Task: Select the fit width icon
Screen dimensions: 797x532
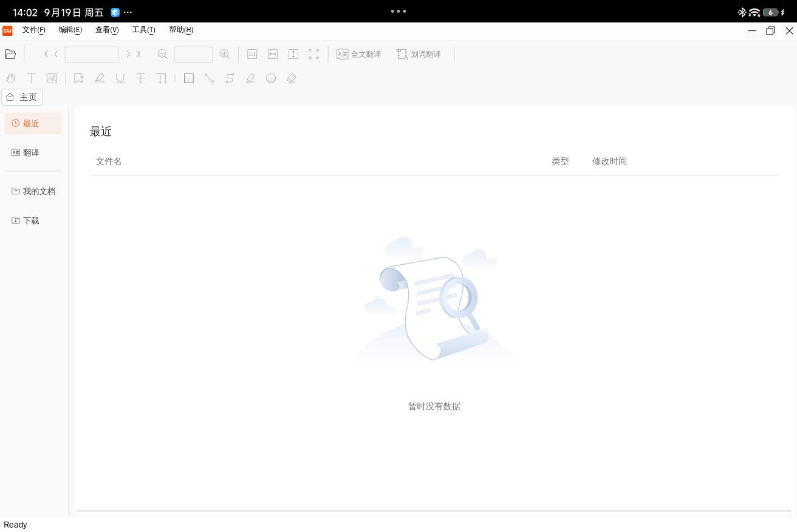Action: [x=273, y=54]
